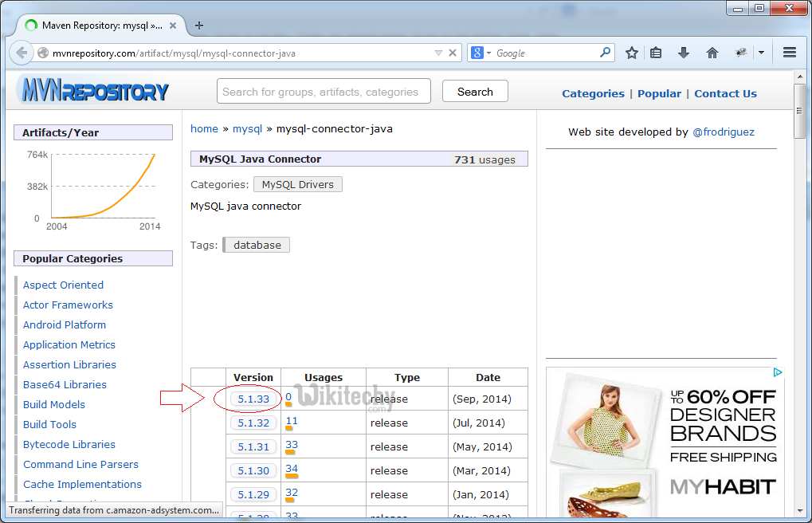The height and width of the screenshot is (523, 812).
Task: Click the MySQL Drivers category button
Action: click(x=298, y=184)
